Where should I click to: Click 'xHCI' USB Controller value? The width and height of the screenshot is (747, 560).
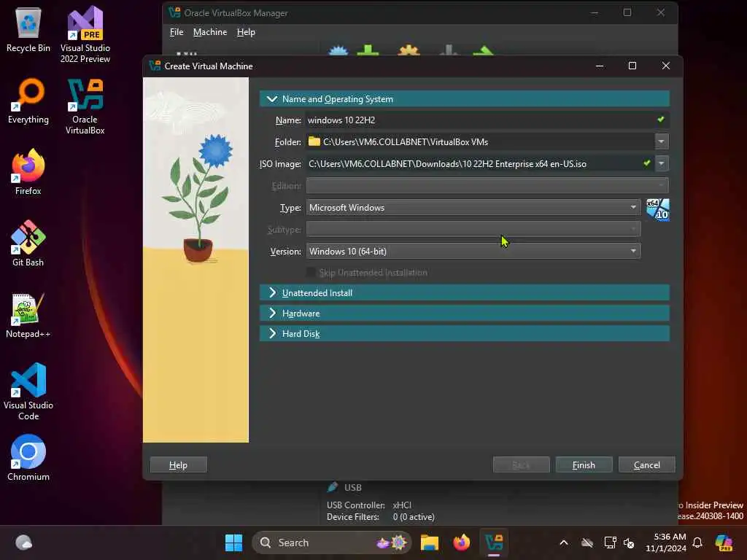(402, 505)
